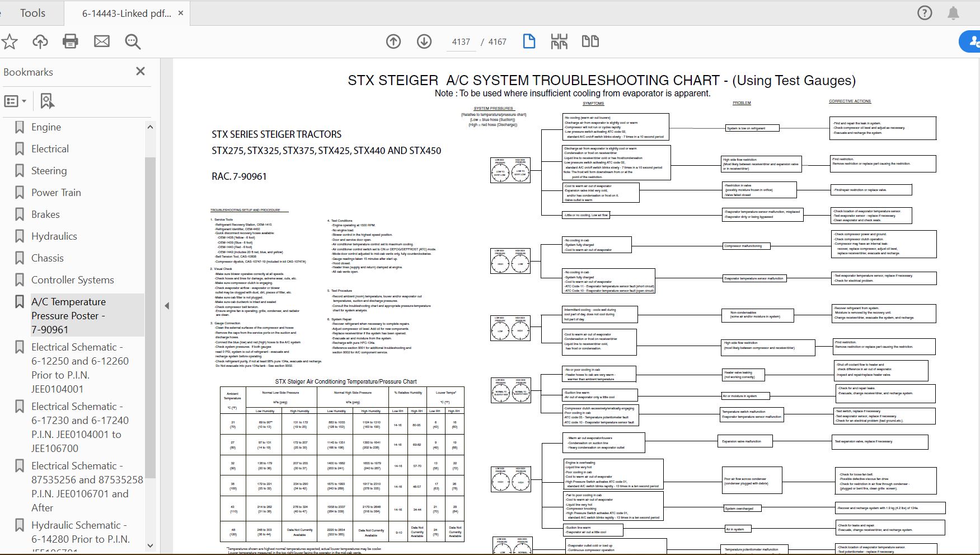Image resolution: width=980 pixels, height=555 pixels.
Task: Open the Hydraulics bookmark
Action: coord(54,236)
